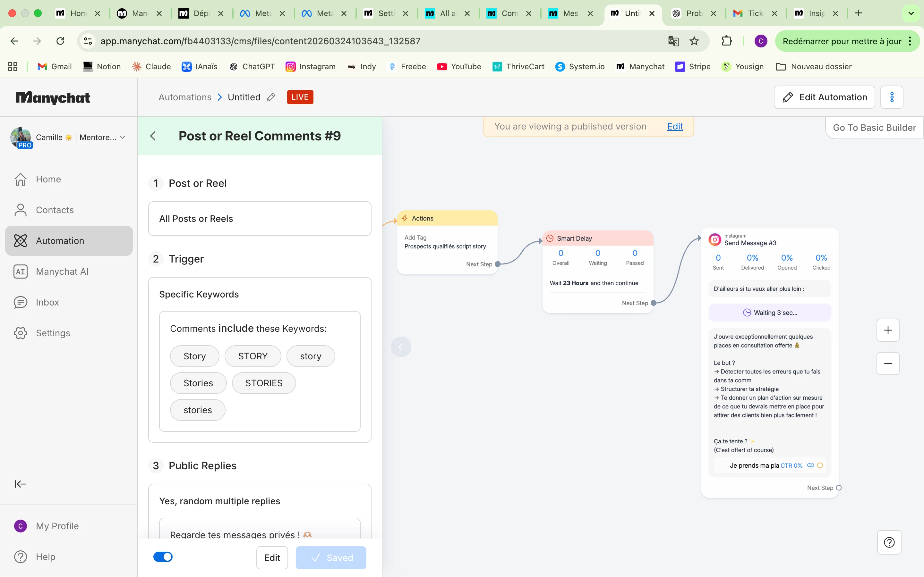
Task: Click the Google Translate icon in address bar
Action: click(x=673, y=41)
